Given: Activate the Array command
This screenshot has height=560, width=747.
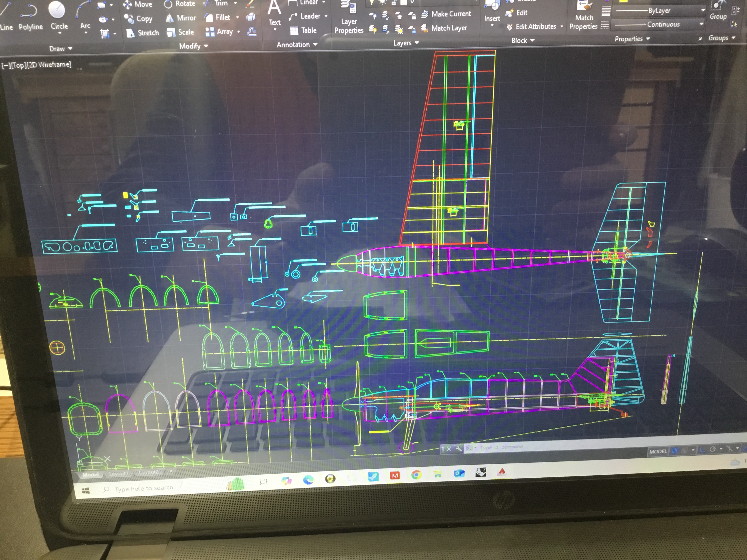Looking at the screenshot, I should [219, 32].
